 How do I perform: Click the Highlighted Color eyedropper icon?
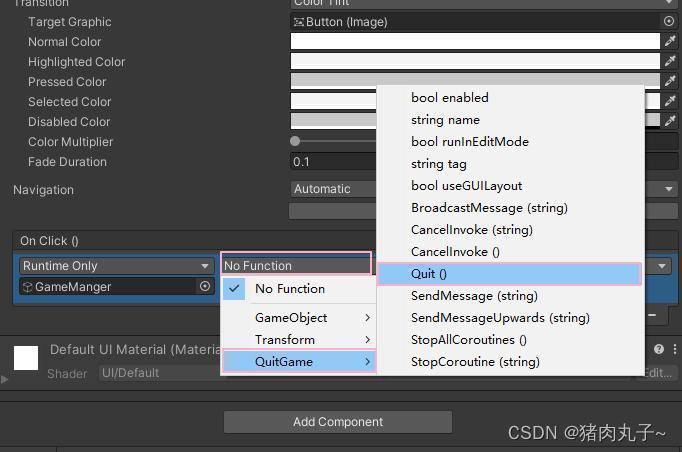tap(670, 61)
